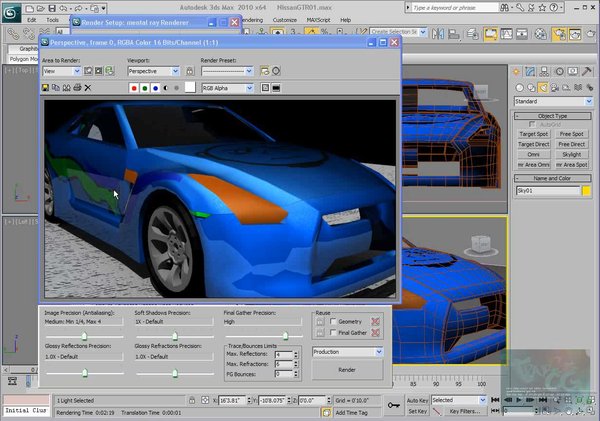Lock the render viewport with the padlock
This screenshot has height=421, width=600.
[189, 71]
